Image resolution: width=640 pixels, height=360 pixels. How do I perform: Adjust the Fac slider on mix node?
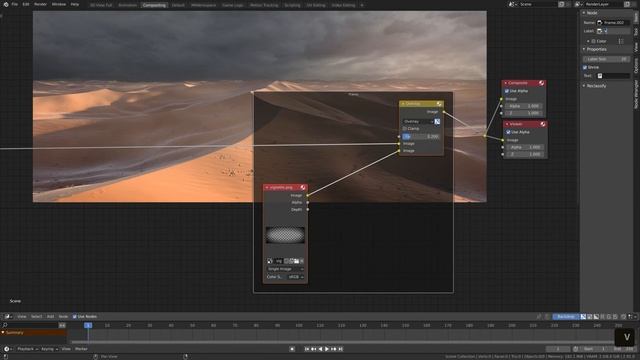[421, 136]
